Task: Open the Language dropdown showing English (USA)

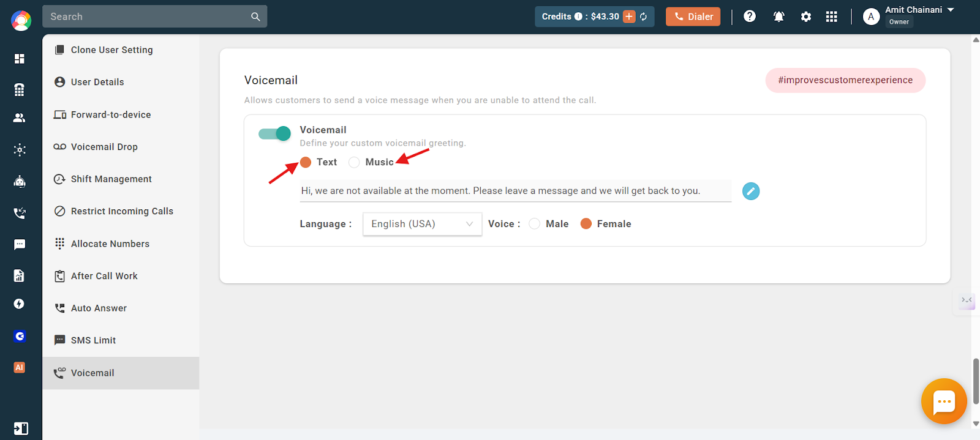Action: coord(423,224)
